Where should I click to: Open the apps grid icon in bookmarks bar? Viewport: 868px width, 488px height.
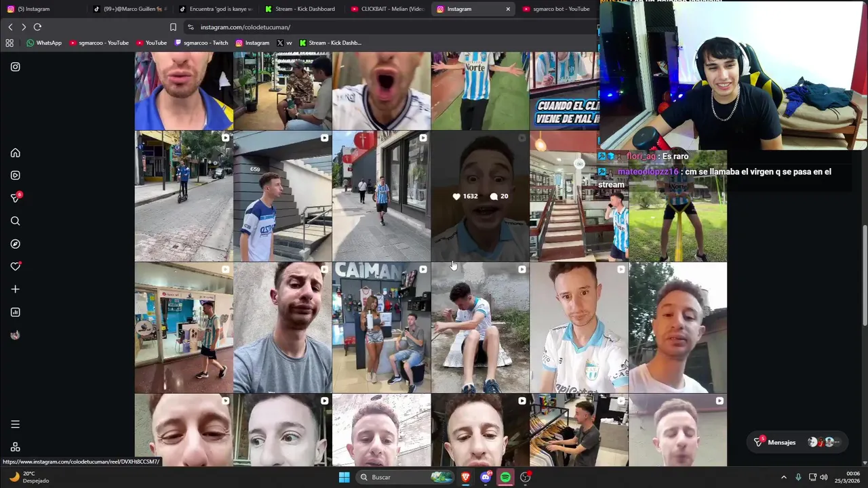[9, 43]
